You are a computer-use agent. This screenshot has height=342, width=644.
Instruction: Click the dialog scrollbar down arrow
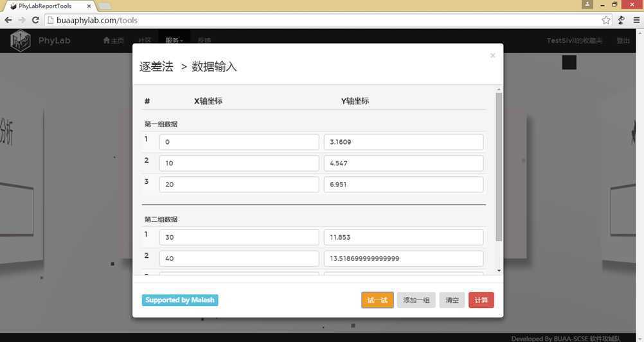point(499,271)
